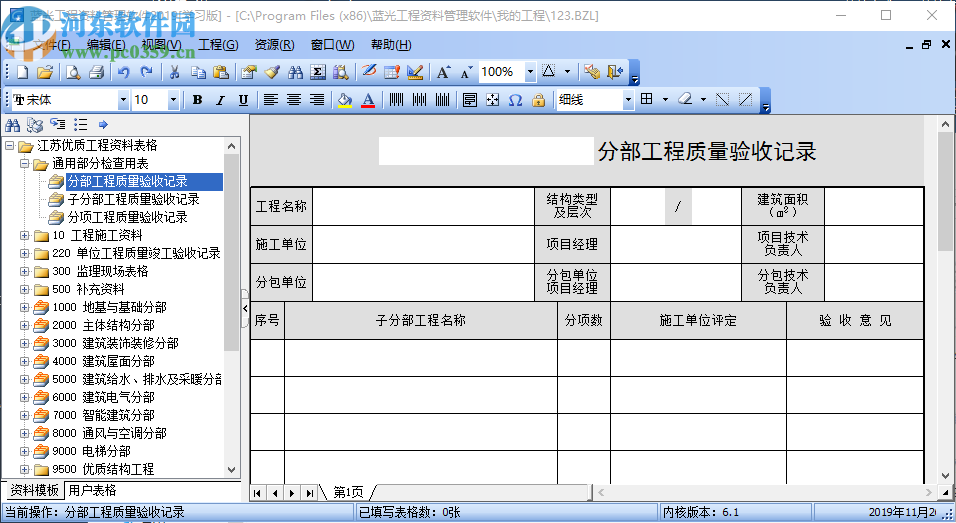The width and height of the screenshot is (956, 523).
Task: Click the list view icon above tree
Action: (80, 125)
